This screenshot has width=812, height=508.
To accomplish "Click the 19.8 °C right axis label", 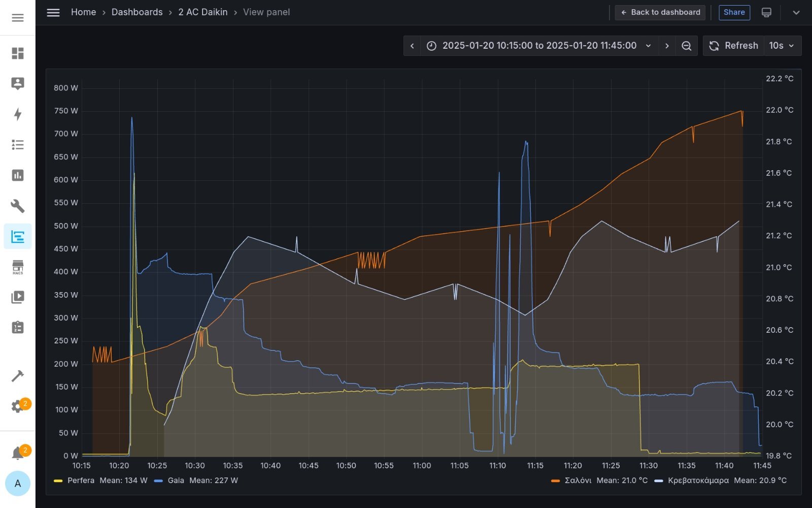I will (779, 456).
